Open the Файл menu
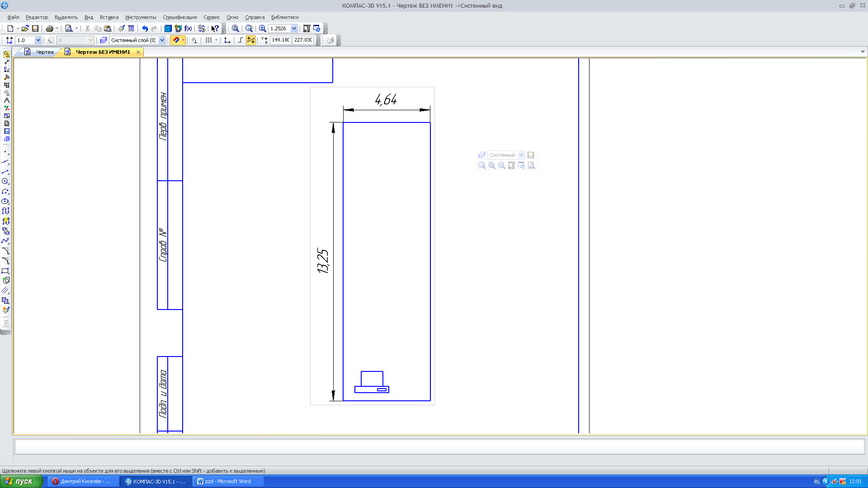The image size is (868, 488). point(13,17)
